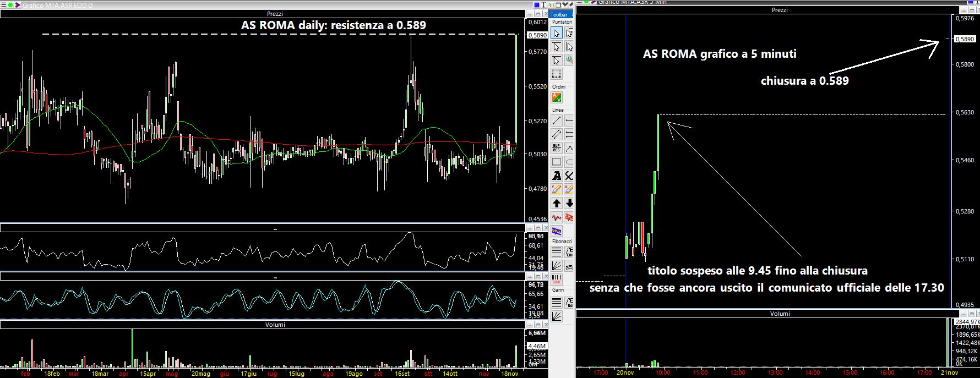Select the Gann horizontal lines tool
The width and height of the screenshot is (980, 378).
click(557, 302)
